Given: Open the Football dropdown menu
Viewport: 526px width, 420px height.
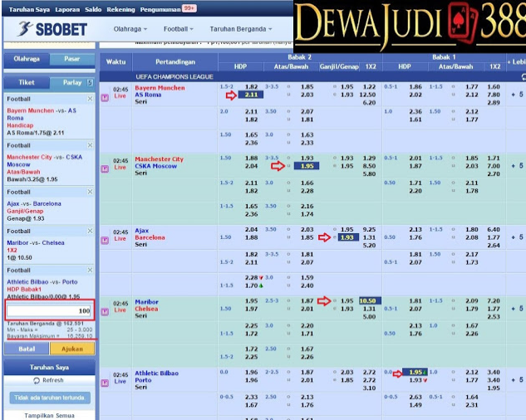Looking at the screenshot, I should tap(178, 29).
